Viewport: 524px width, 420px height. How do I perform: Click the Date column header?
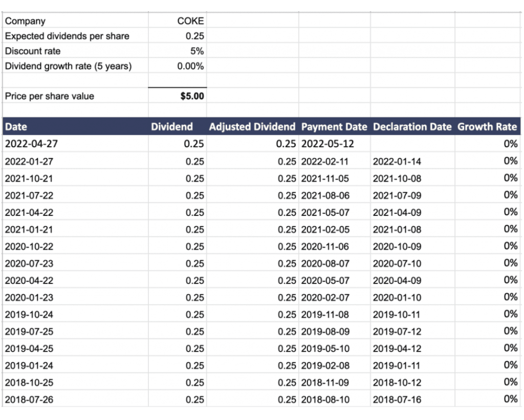click(16, 127)
